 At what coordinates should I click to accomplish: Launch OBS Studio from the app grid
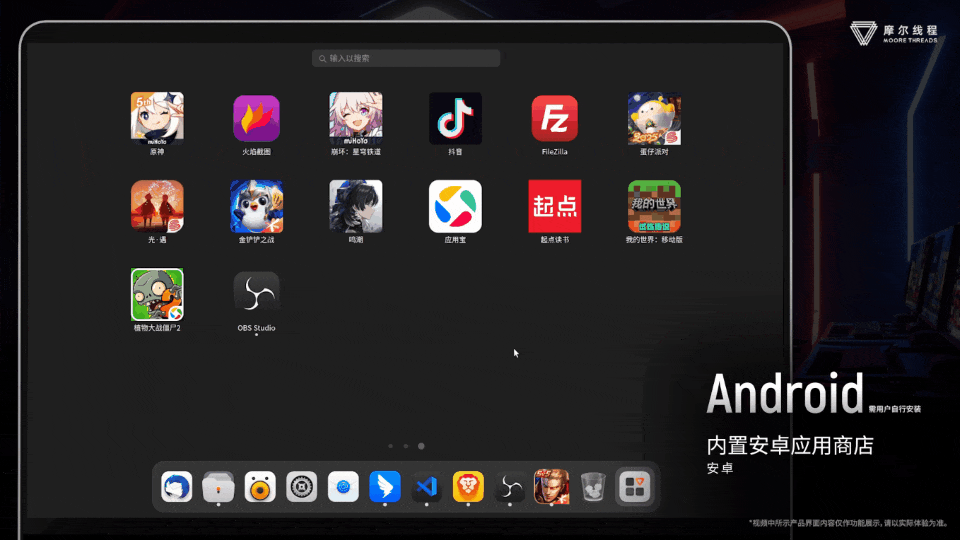click(256, 292)
